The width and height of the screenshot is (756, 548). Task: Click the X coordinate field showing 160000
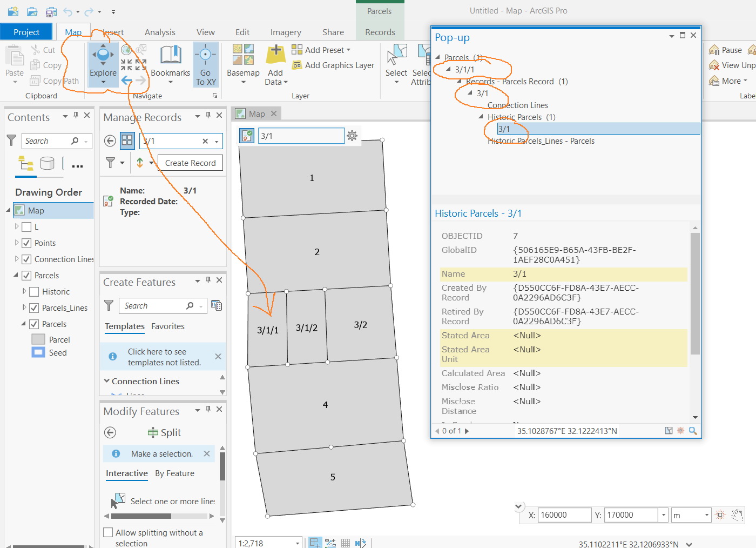(564, 515)
